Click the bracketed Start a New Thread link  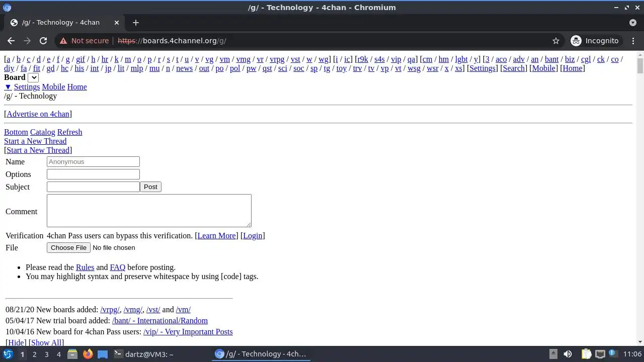click(38, 150)
